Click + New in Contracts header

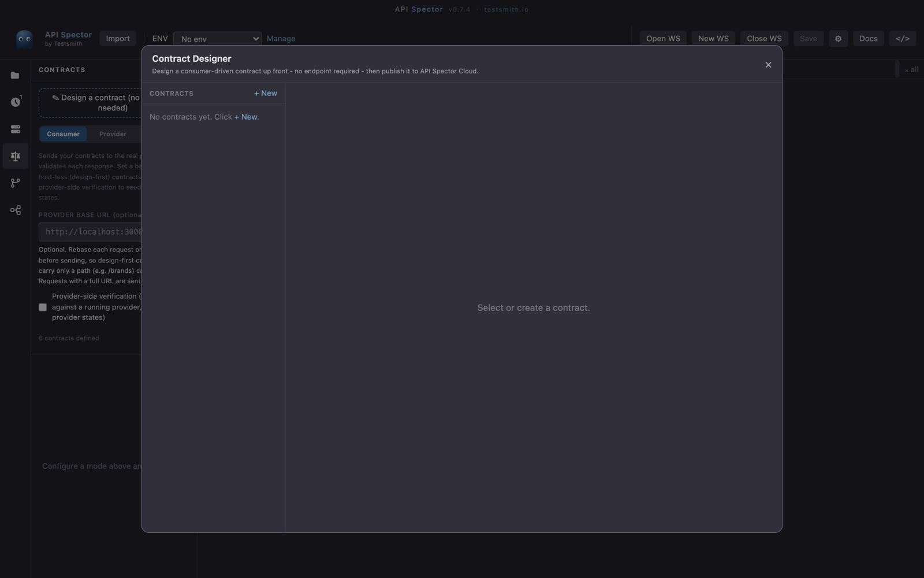[266, 93]
